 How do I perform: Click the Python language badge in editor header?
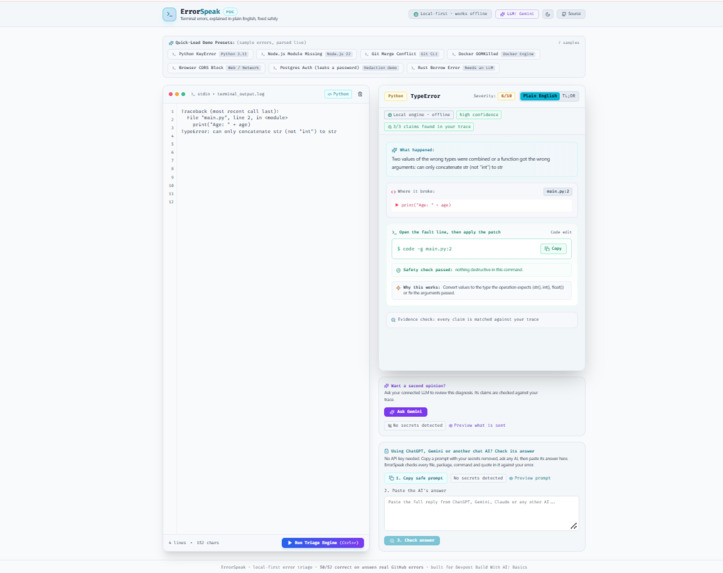tap(338, 94)
